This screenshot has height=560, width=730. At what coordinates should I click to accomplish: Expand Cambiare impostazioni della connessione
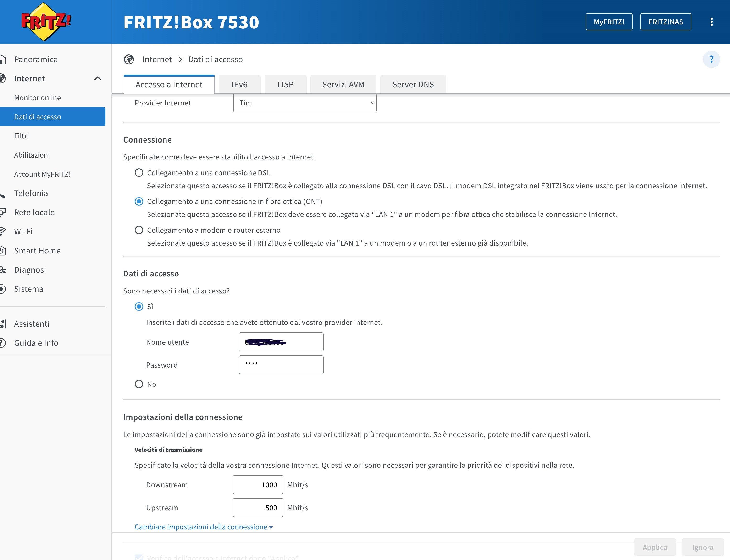(x=203, y=527)
